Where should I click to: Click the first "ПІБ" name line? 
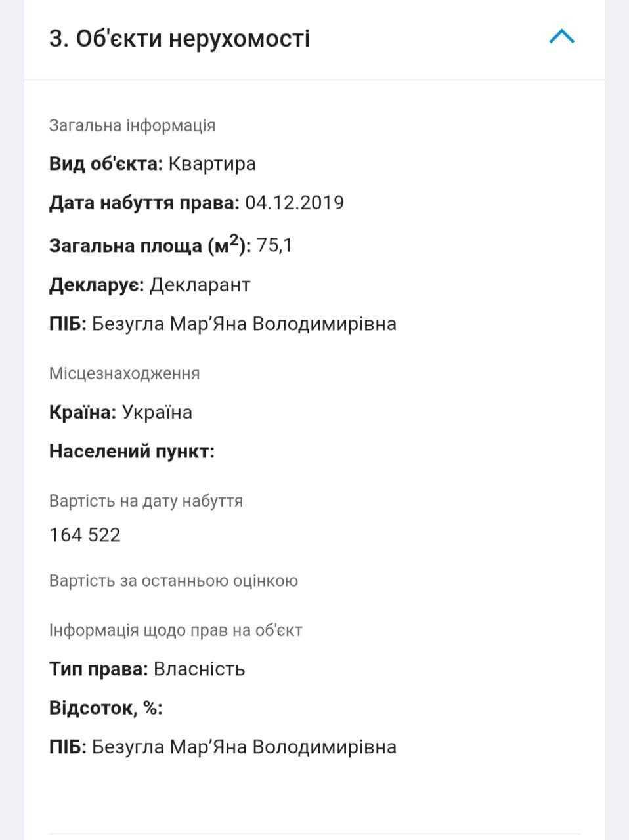(223, 324)
